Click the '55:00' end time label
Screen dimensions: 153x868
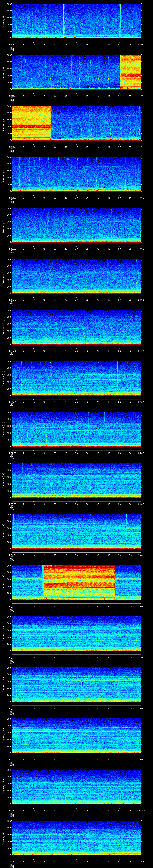[x=141, y=555]
